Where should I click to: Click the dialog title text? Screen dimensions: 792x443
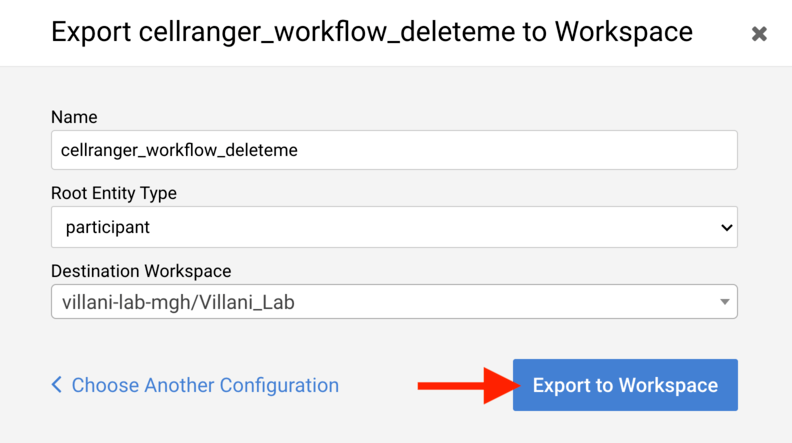point(371,31)
